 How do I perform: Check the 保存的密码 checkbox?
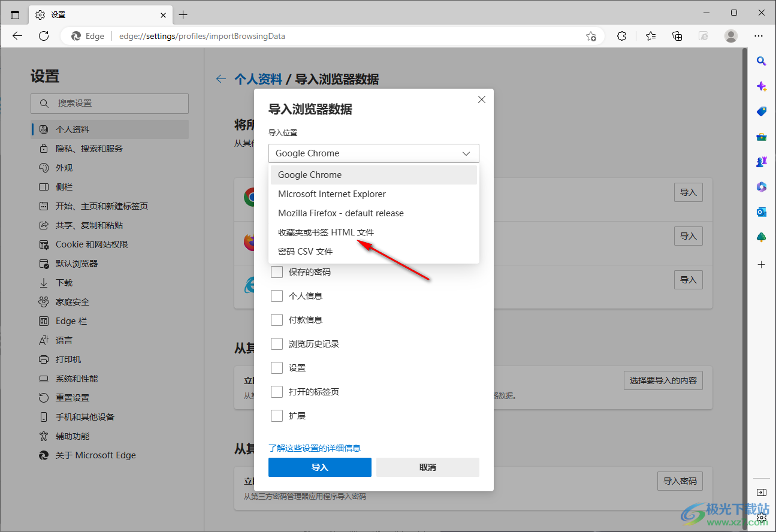point(277,272)
